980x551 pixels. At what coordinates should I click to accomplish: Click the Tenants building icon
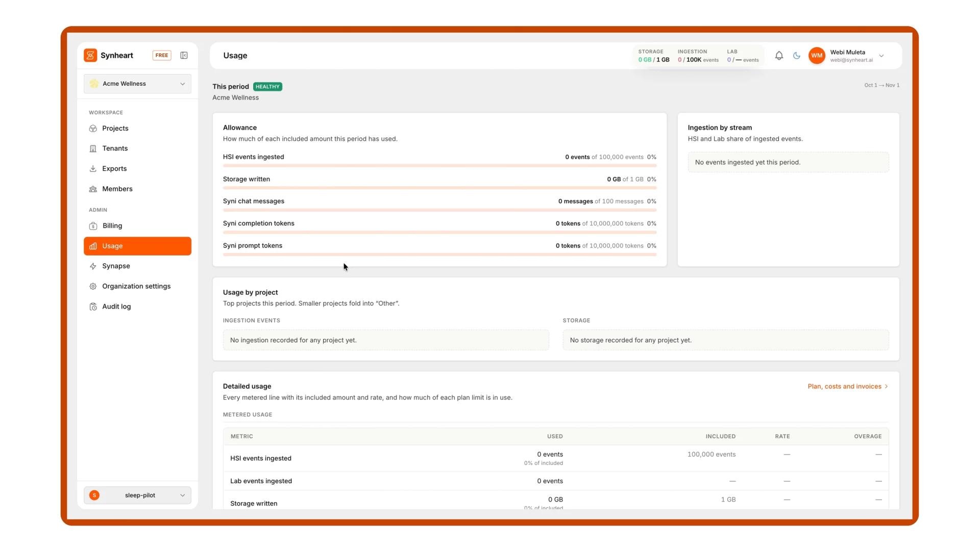click(93, 148)
